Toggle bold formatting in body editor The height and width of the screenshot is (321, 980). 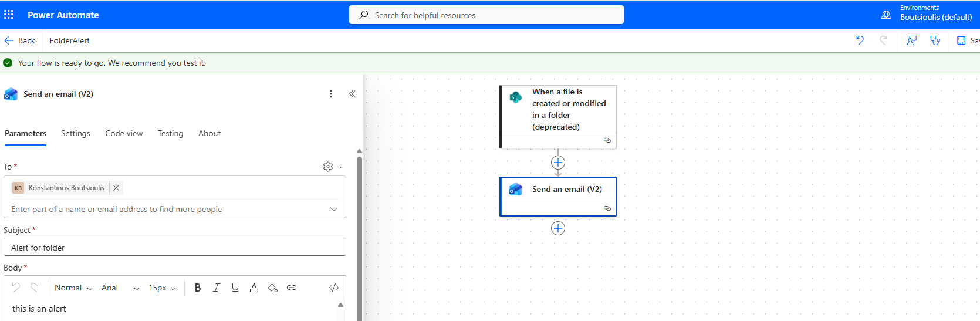(198, 288)
